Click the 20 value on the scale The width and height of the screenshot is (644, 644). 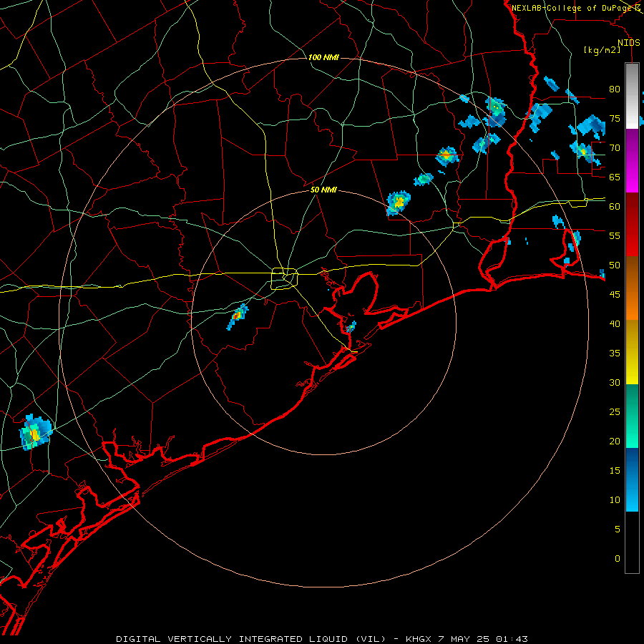tap(615, 441)
